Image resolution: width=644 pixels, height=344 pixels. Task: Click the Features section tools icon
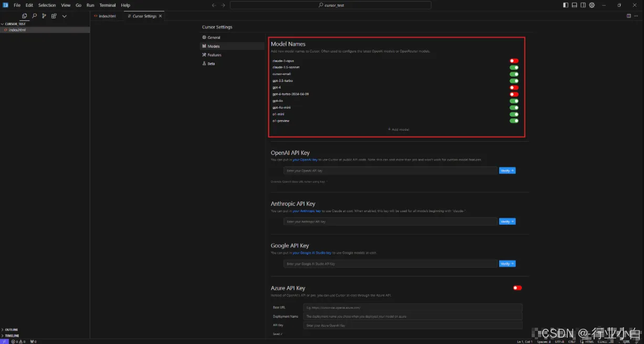(x=204, y=55)
